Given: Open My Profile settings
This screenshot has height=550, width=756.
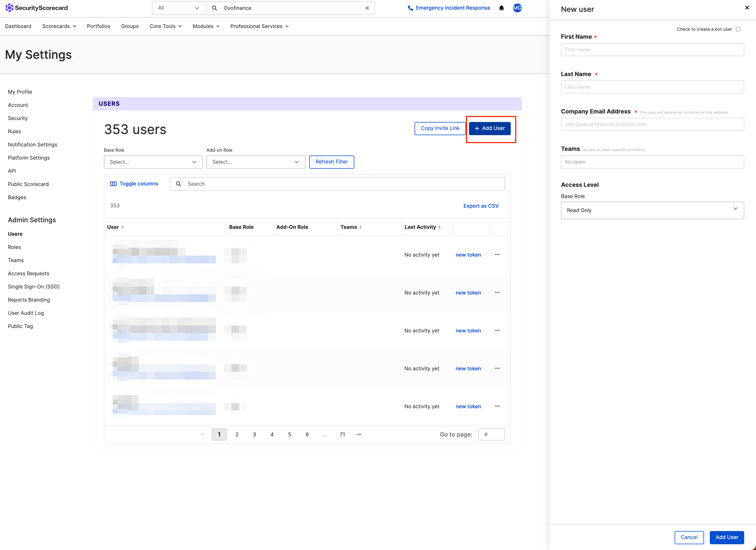Looking at the screenshot, I should point(20,92).
